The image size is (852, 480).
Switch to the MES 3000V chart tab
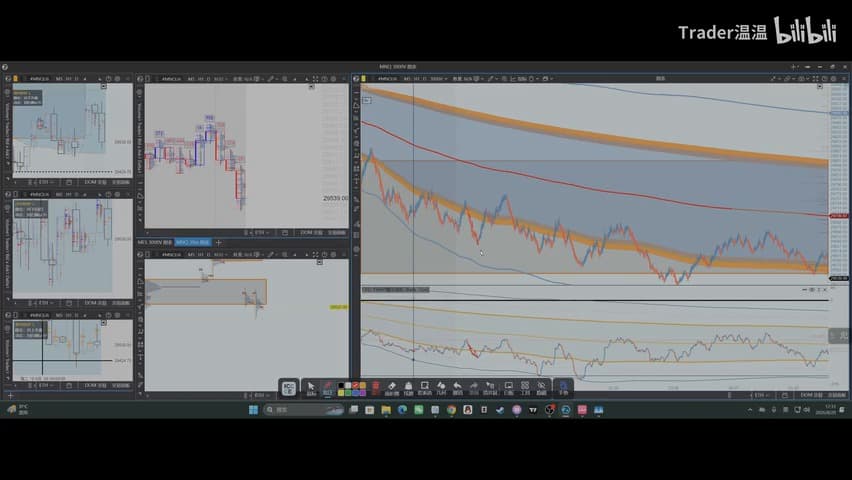click(x=155, y=242)
